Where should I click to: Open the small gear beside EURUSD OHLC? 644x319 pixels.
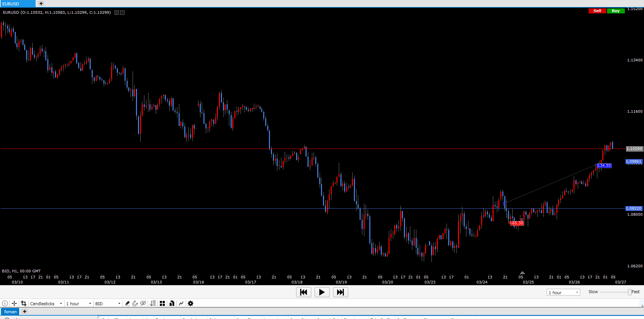123,13
